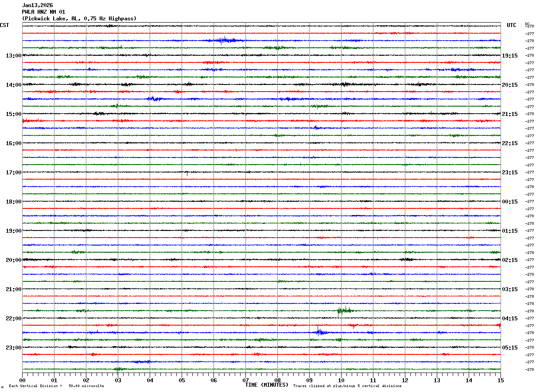Click the TIME (MINUTES) axis title
Screen dimensions: 536x392
click(267, 385)
